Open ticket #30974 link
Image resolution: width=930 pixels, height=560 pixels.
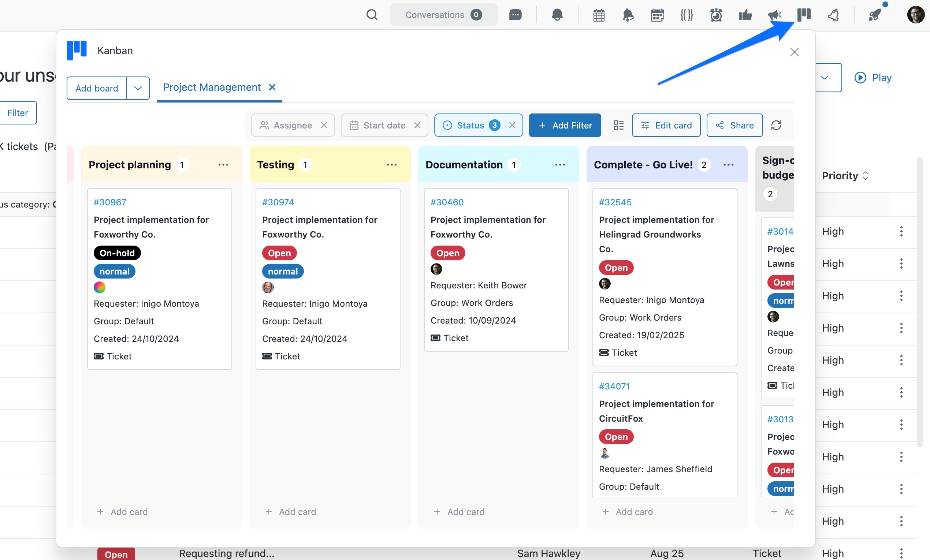[x=278, y=202]
